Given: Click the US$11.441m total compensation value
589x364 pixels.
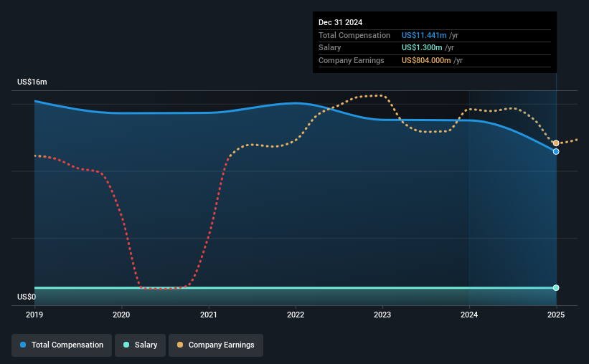Looking at the screenshot, I should point(424,35).
